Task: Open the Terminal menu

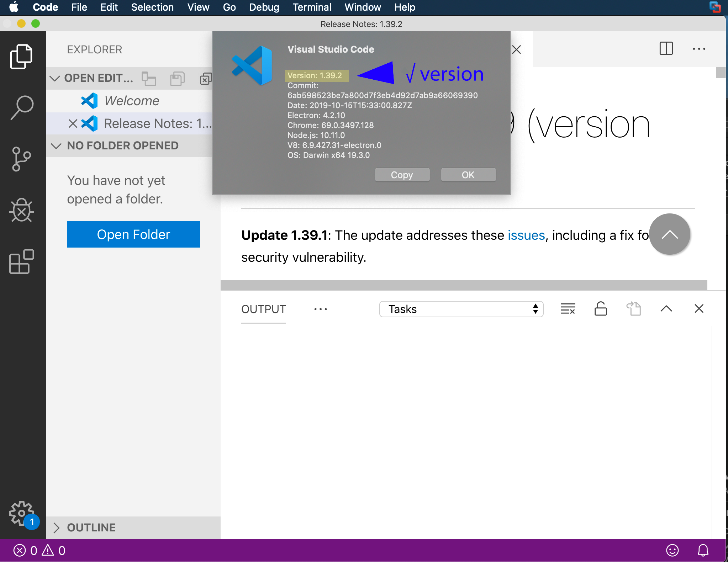Action: pos(312,7)
